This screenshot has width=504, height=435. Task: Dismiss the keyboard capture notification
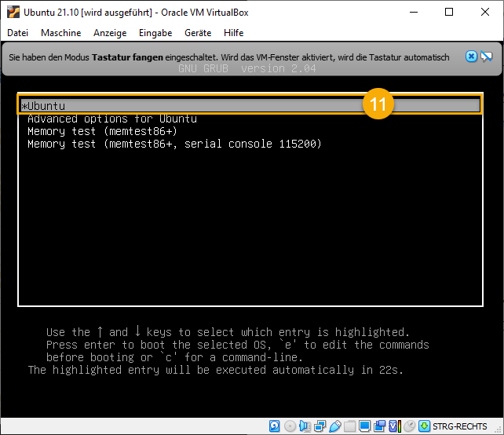[471, 57]
